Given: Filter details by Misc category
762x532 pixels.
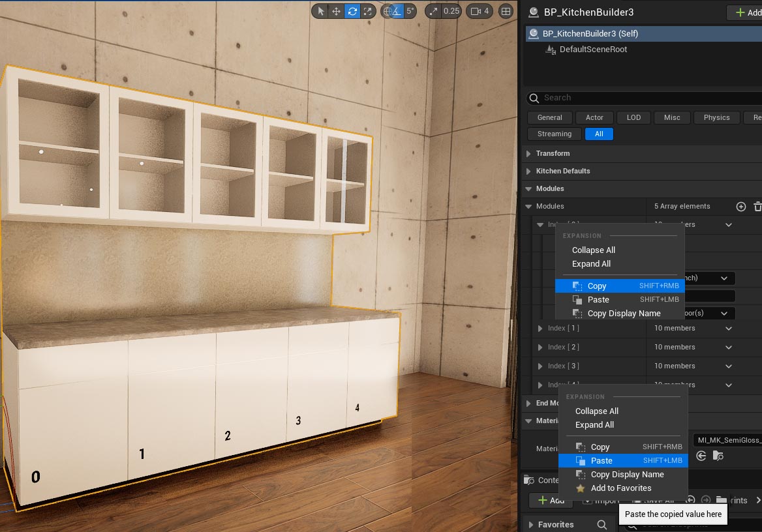Looking at the screenshot, I should coord(672,117).
